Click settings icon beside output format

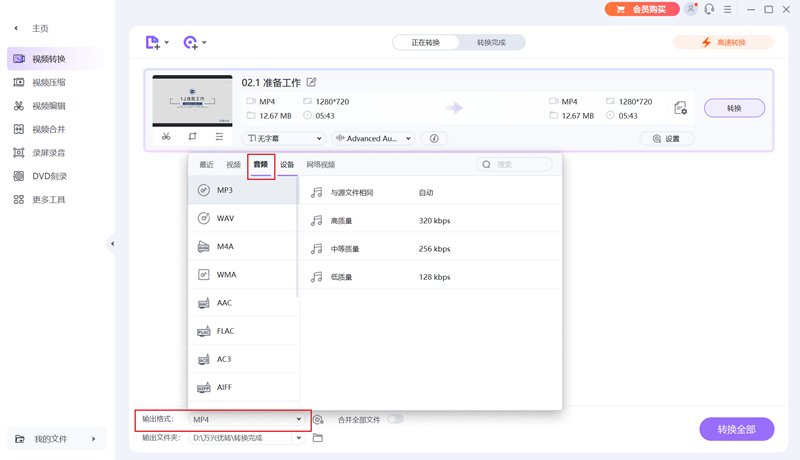coord(318,419)
